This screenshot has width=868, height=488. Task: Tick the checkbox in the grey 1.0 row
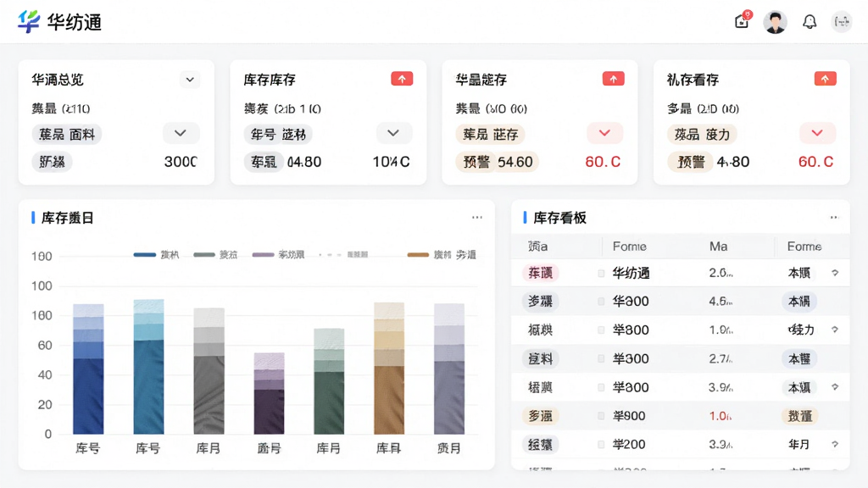coord(601,330)
